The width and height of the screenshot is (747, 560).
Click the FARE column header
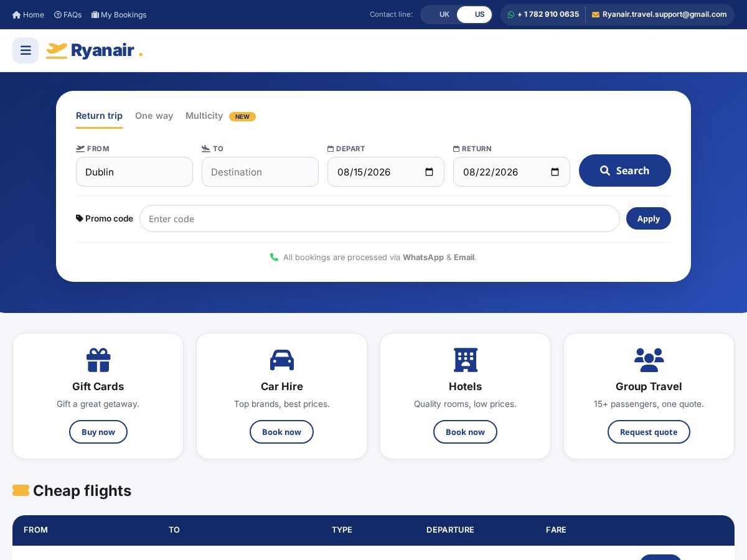[x=556, y=530]
